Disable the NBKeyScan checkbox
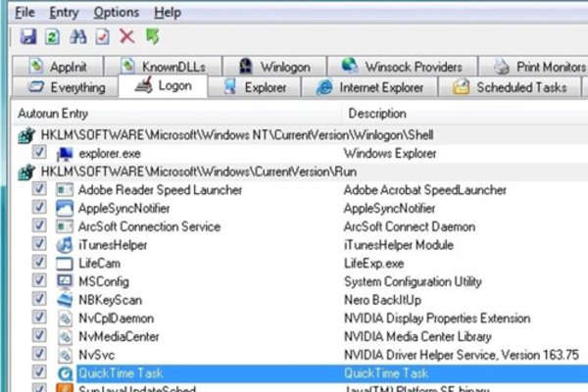The width and height of the screenshot is (588, 392). [x=39, y=299]
